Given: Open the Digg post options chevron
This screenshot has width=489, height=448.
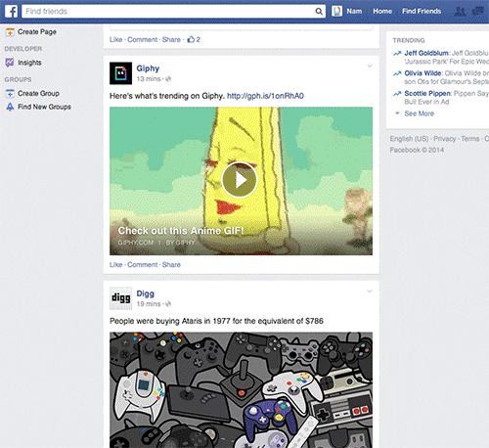Looking at the screenshot, I should coord(370,291).
